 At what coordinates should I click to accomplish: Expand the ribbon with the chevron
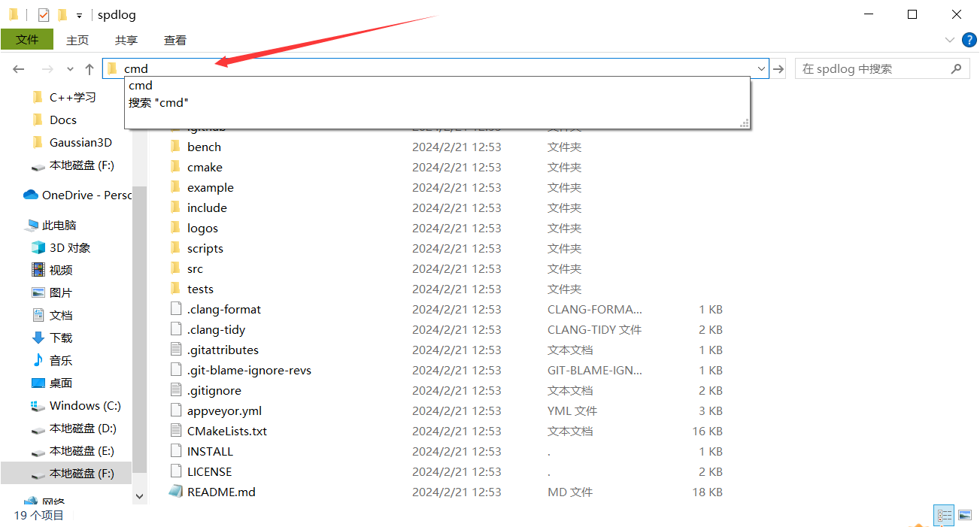949,40
